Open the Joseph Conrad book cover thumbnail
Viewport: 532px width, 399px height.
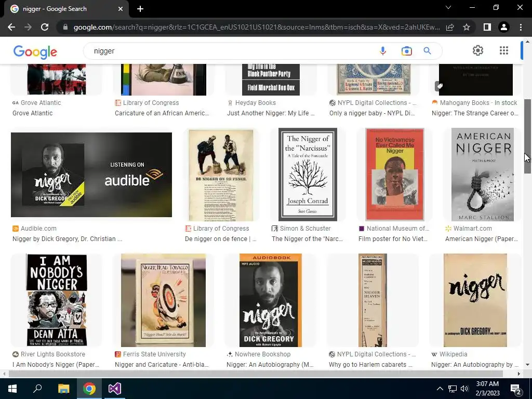click(308, 175)
